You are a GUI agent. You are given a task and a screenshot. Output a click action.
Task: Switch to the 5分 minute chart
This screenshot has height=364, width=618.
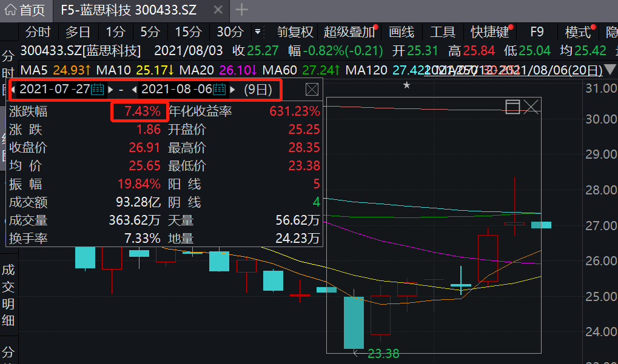(150, 32)
